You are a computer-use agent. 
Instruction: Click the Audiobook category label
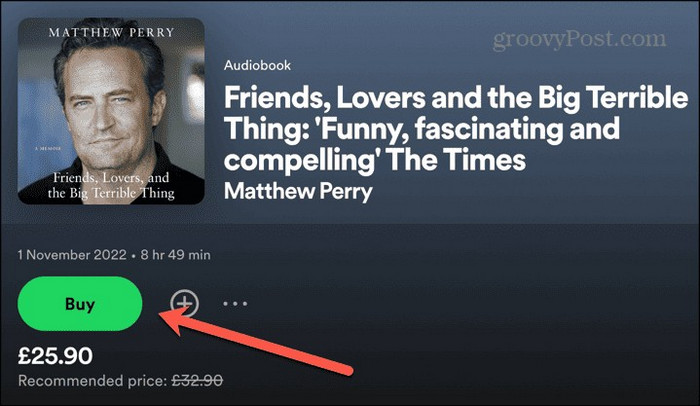(x=258, y=66)
